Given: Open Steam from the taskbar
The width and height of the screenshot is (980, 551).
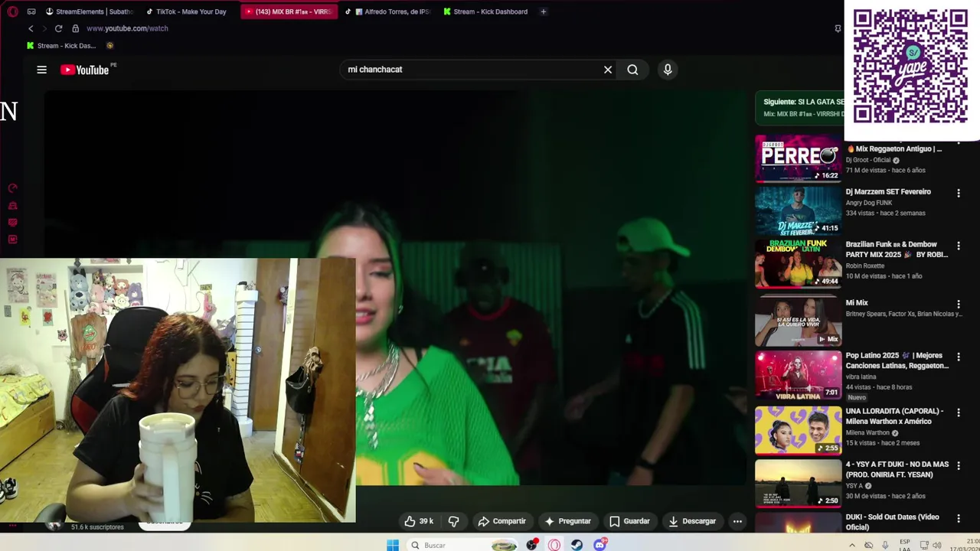Looking at the screenshot, I should tap(577, 545).
